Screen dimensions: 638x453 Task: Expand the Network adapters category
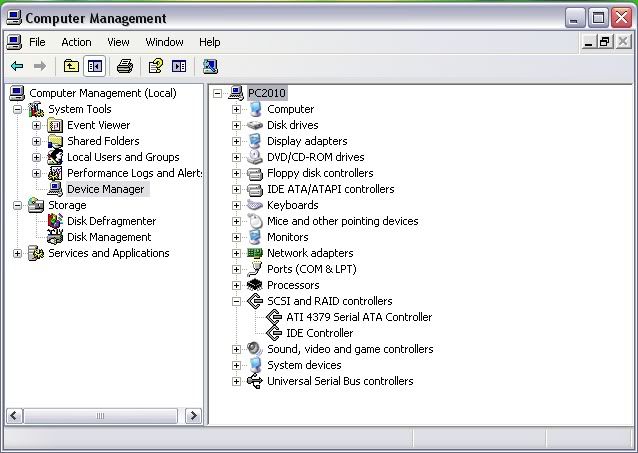236,253
